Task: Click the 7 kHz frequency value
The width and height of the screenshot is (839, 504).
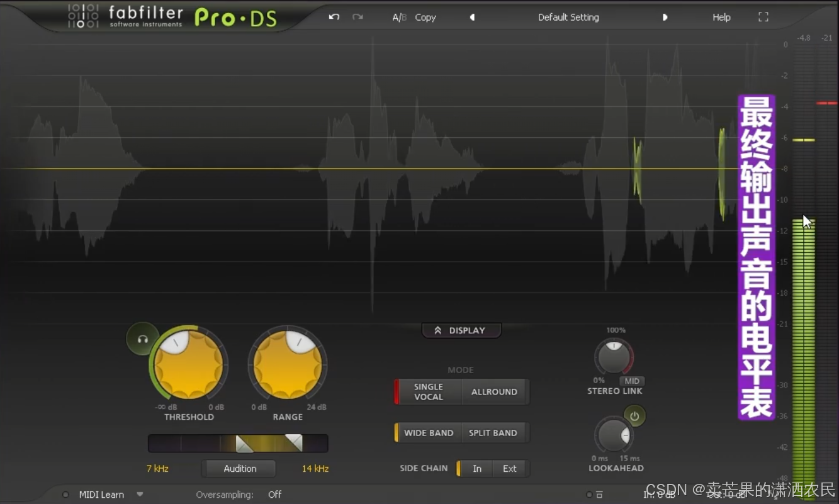Action: point(157,469)
